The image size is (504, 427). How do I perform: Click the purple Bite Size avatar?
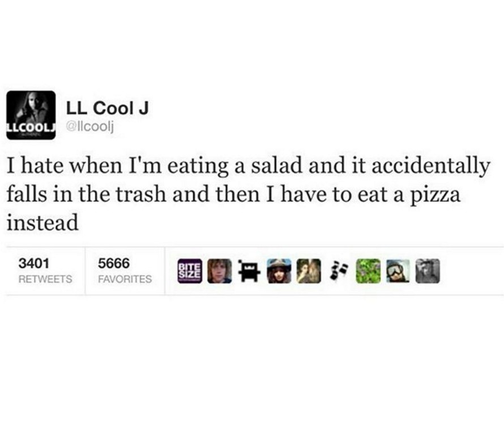coord(189,270)
